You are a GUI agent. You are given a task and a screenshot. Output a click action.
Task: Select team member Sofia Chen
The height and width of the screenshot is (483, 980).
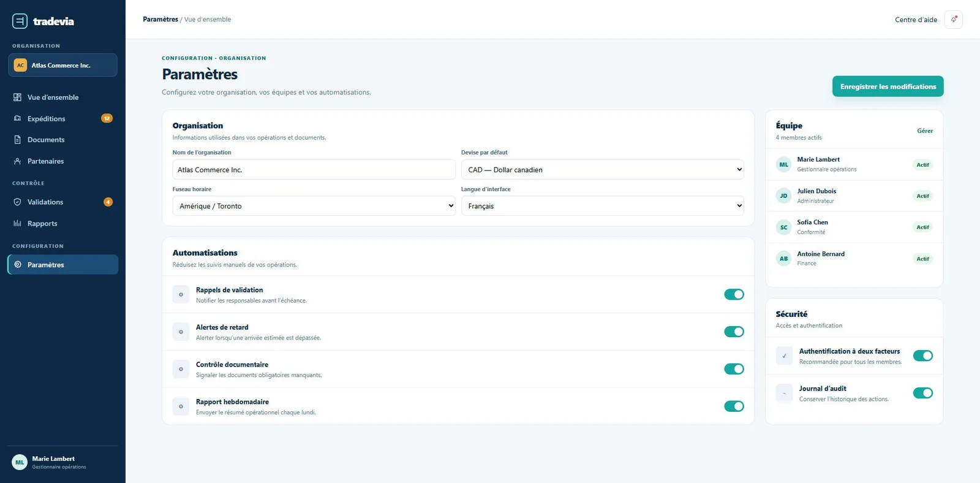(x=854, y=227)
